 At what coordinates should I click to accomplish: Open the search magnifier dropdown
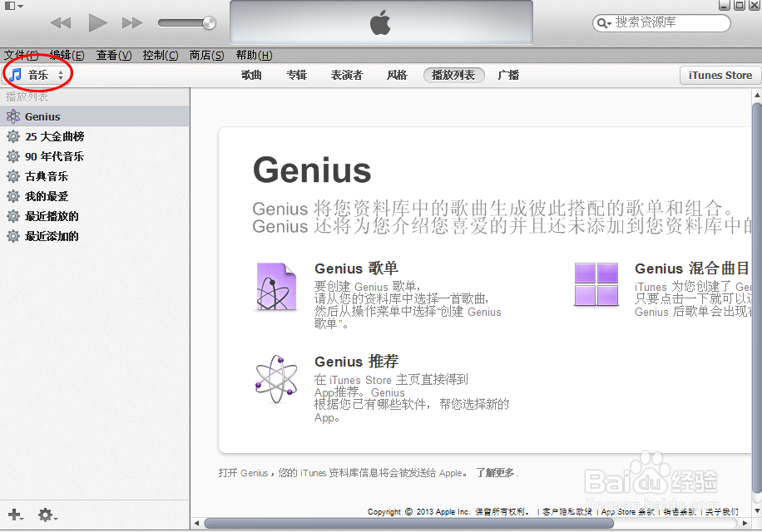[x=604, y=23]
